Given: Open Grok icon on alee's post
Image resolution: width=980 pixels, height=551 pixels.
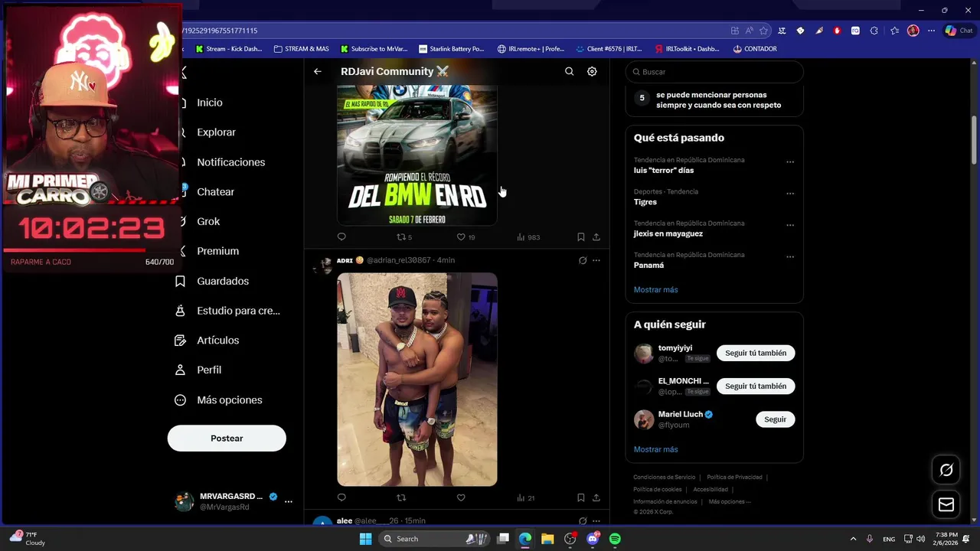Looking at the screenshot, I should [583, 520].
